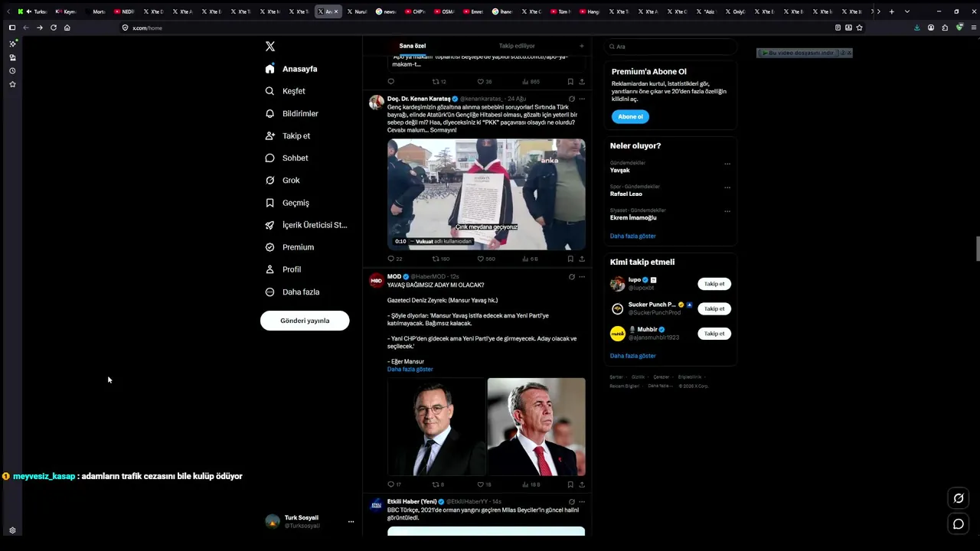
Task: Click Grok icon on HaberMOD post
Action: (x=571, y=277)
